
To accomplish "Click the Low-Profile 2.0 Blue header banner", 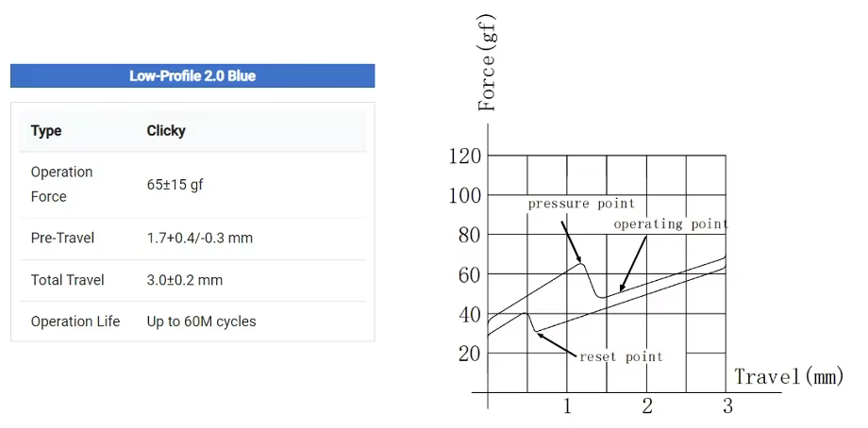I will point(192,75).
